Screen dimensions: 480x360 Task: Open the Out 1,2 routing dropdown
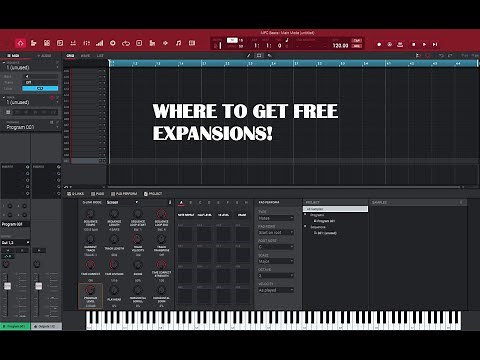tap(16, 242)
